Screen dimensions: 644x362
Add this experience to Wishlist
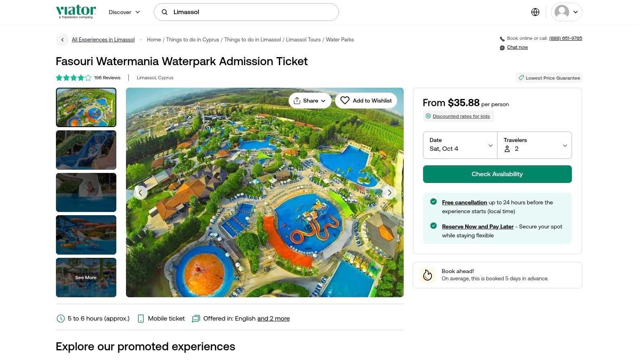click(366, 101)
